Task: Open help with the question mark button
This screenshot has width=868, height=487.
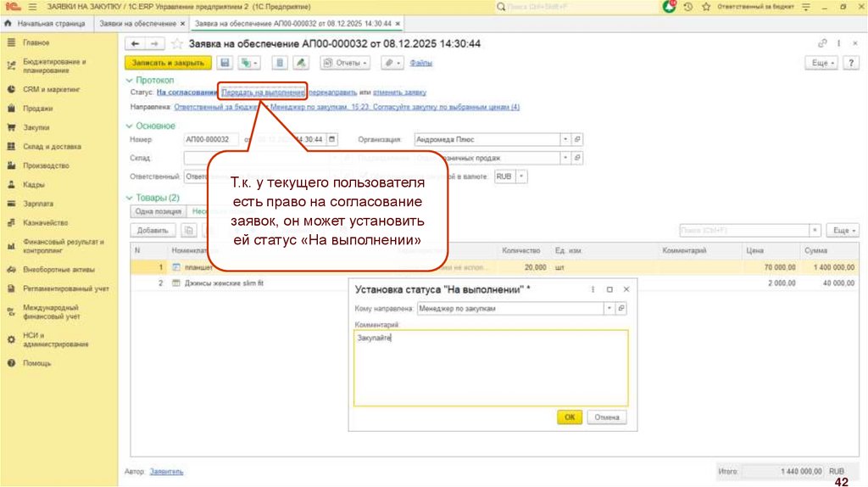Action: [x=851, y=63]
